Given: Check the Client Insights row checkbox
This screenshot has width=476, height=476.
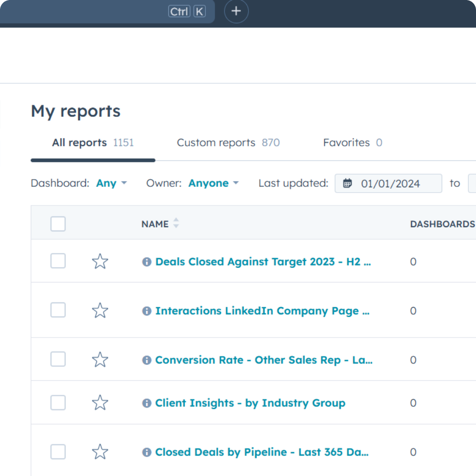Looking at the screenshot, I should pyautogui.click(x=58, y=403).
